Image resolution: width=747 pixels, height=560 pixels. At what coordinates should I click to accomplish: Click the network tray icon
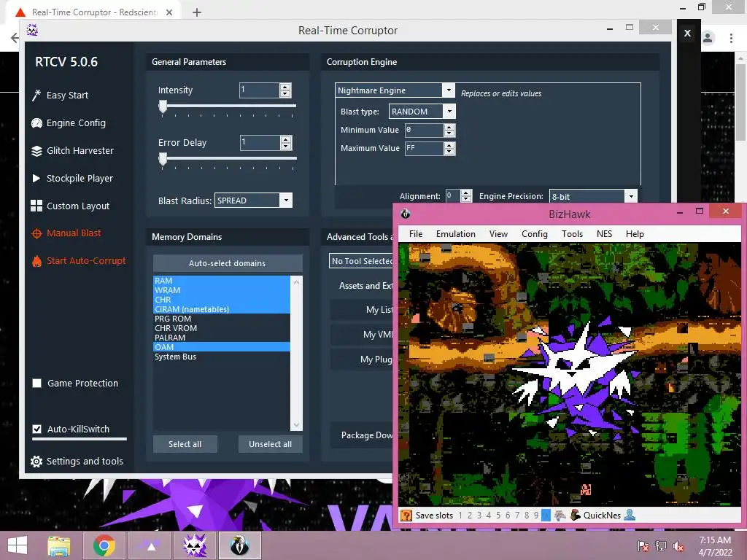point(661,546)
